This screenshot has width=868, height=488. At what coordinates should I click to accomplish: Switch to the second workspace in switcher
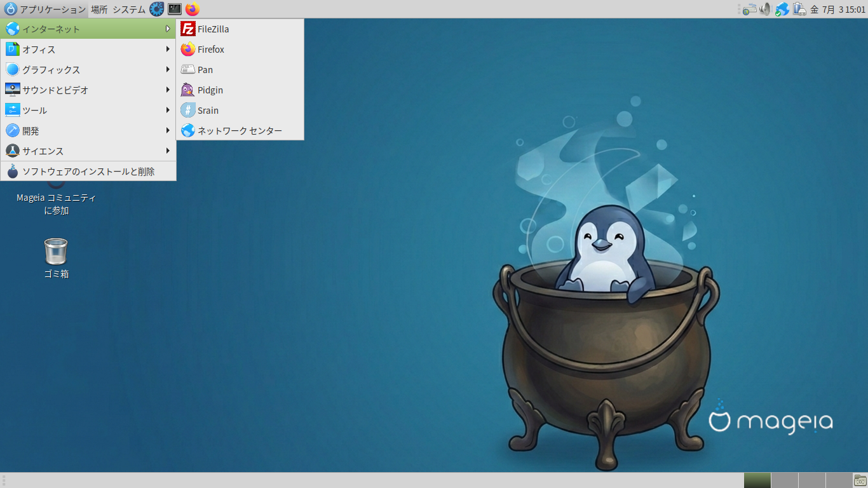(x=785, y=480)
